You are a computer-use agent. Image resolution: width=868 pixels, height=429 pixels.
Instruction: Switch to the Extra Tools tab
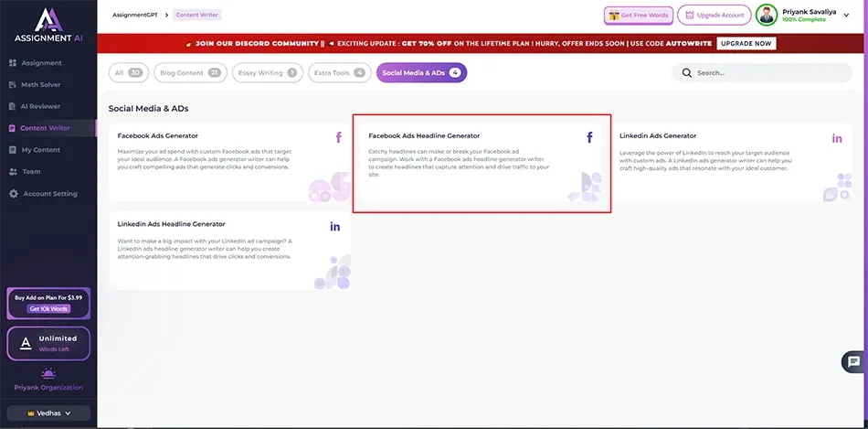[x=339, y=72]
